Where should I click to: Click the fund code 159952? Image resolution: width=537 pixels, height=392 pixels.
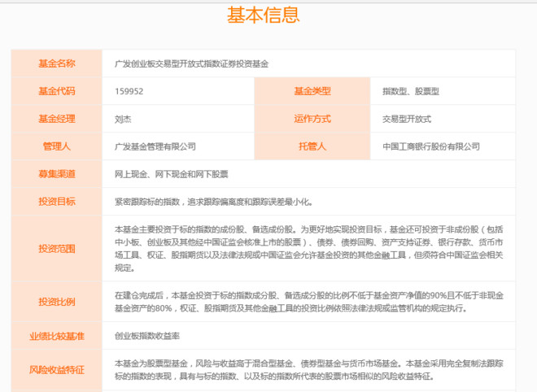click(129, 91)
